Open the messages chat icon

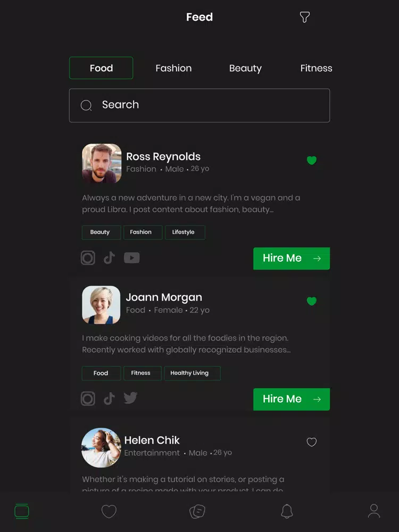pyautogui.click(x=197, y=511)
